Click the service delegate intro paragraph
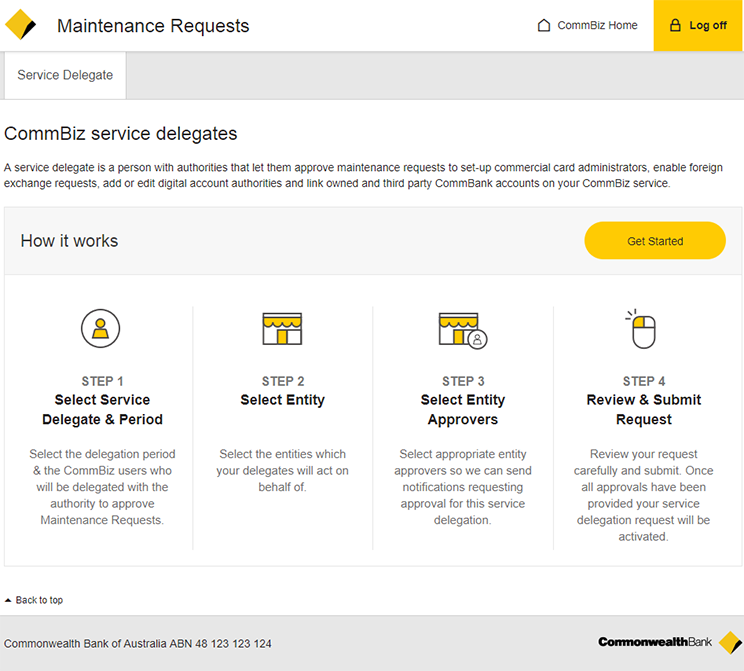 363,175
